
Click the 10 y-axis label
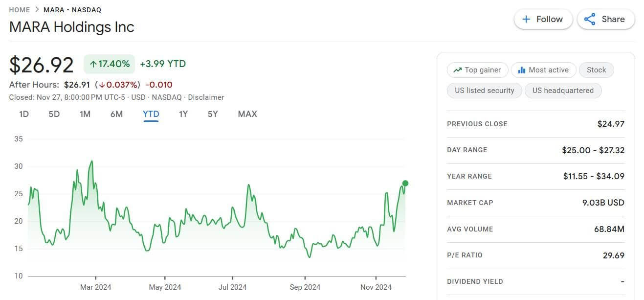[x=19, y=276]
